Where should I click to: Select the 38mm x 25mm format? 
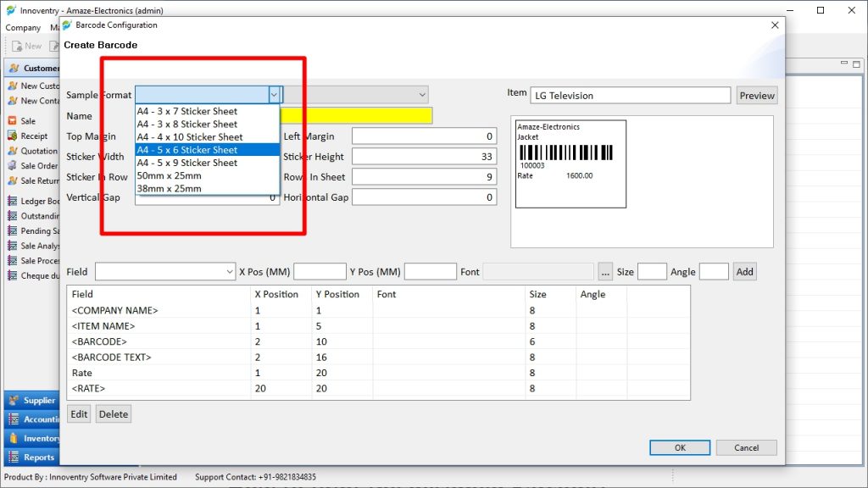click(207, 188)
